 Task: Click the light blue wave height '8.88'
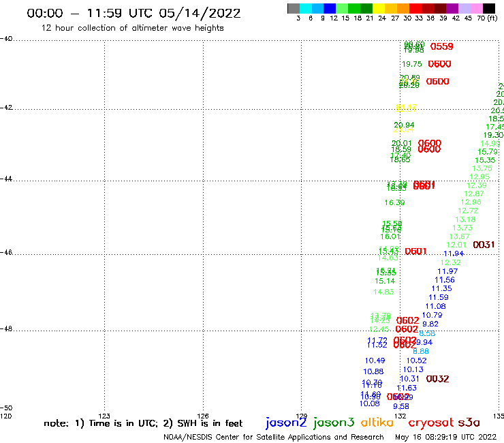pyautogui.click(x=421, y=352)
